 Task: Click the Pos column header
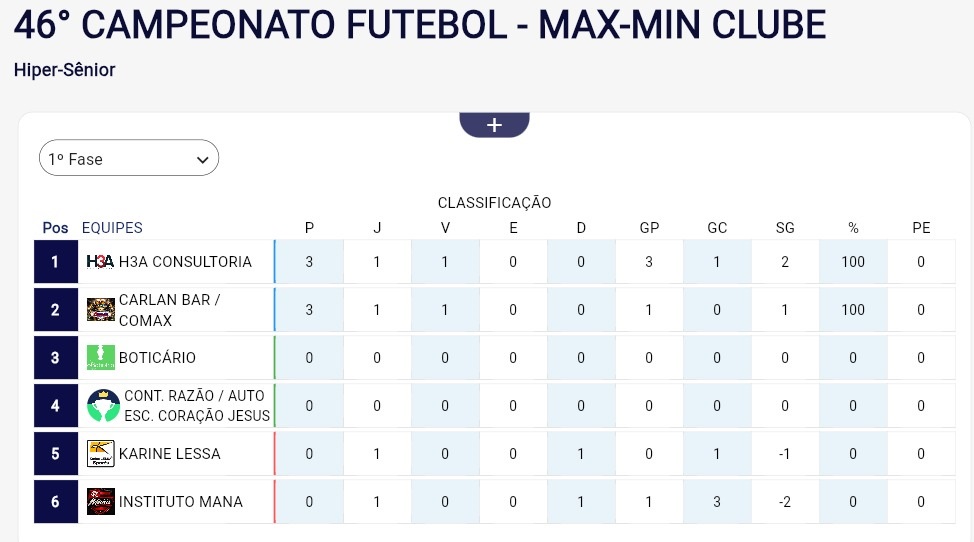pyautogui.click(x=55, y=228)
